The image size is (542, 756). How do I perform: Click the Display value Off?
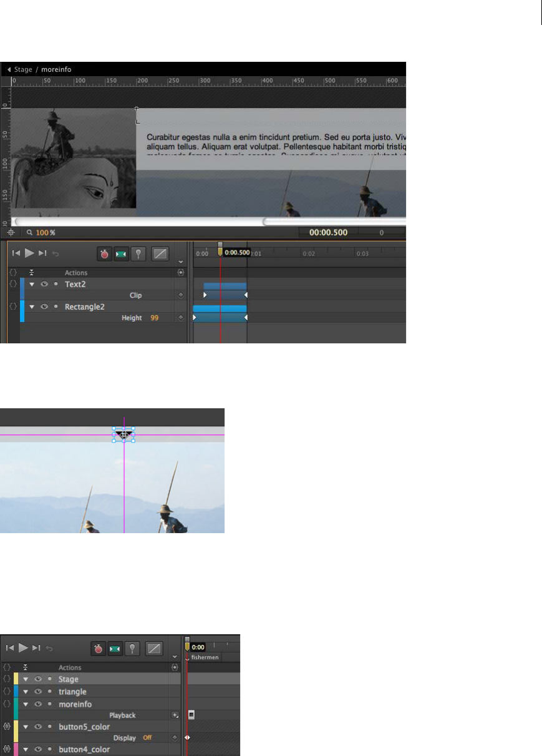point(148,738)
